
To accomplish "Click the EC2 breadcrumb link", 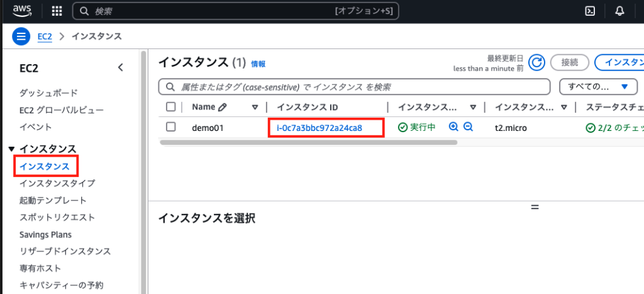I will coord(45,36).
